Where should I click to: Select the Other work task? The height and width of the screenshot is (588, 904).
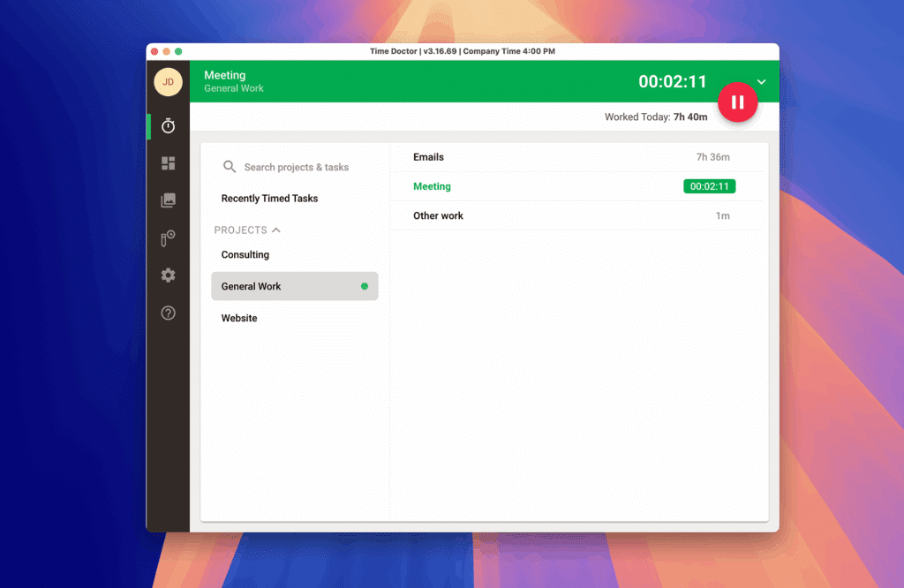(576, 215)
